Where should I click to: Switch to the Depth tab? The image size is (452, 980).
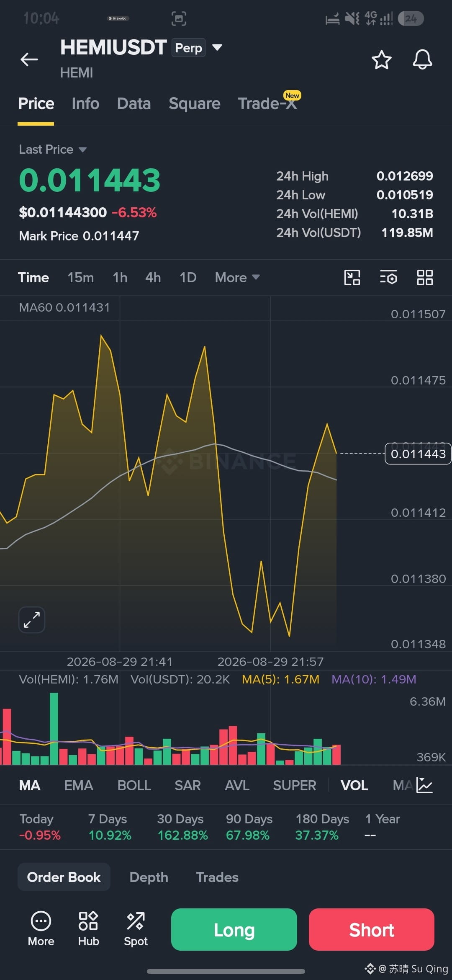pos(149,877)
